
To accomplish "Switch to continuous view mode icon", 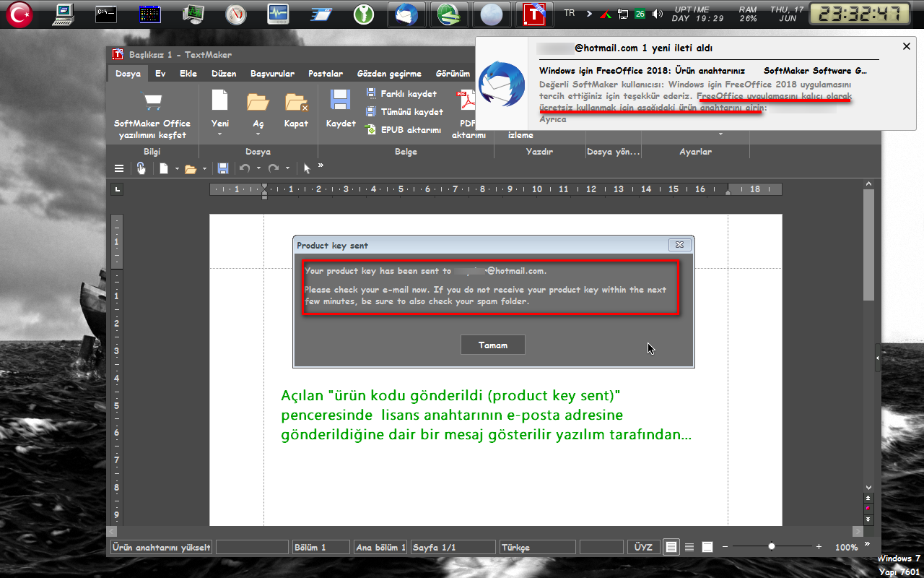I will [x=689, y=548].
